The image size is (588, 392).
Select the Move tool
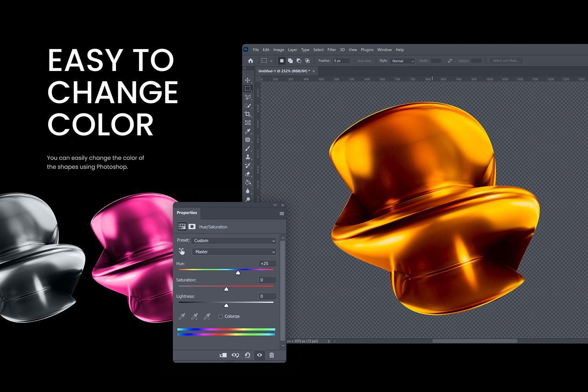click(248, 80)
